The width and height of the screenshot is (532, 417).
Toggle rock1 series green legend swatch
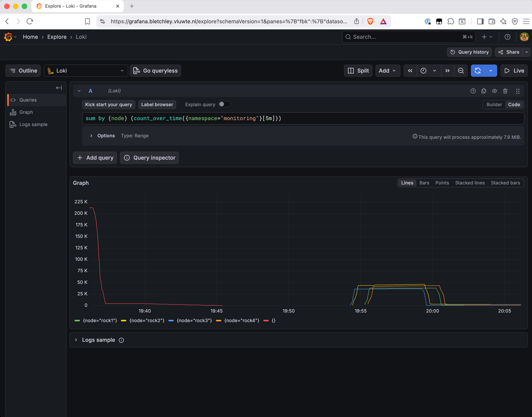click(x=77, y=321)
